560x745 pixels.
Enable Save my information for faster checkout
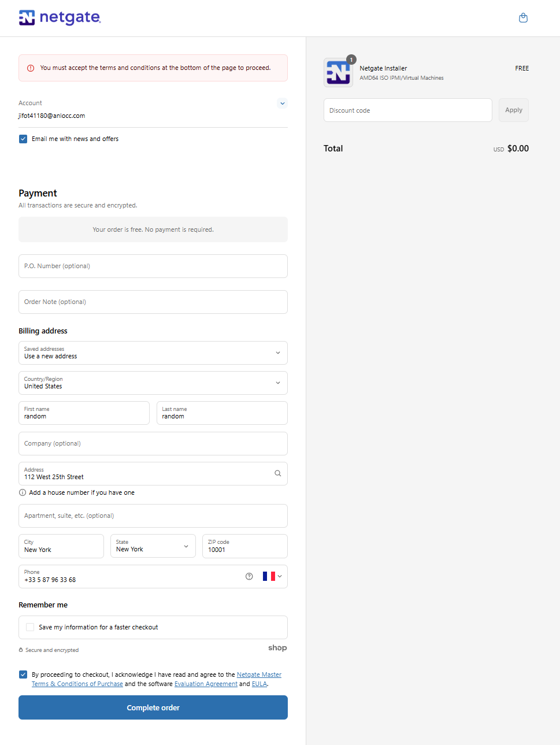30,627
